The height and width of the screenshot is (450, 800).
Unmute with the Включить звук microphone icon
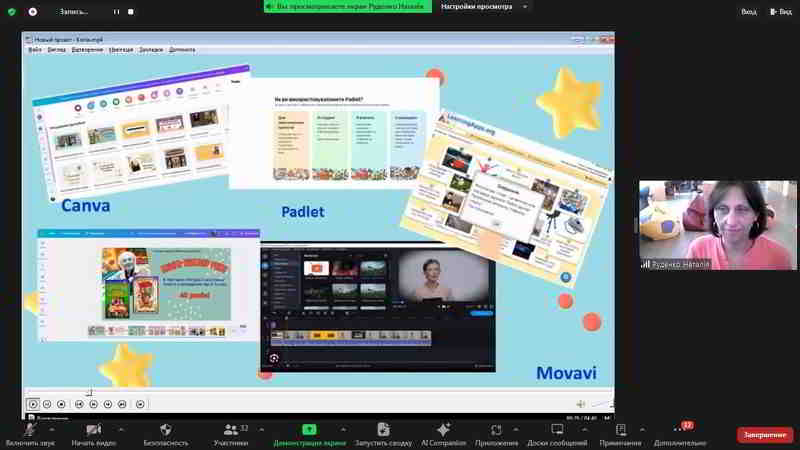30,430
